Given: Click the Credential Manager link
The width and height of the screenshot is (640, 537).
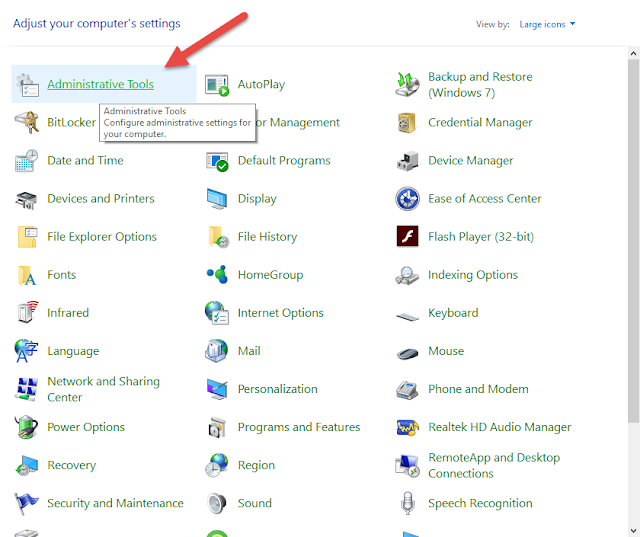Looking at the screenshot, I should [x=480, y=122].
